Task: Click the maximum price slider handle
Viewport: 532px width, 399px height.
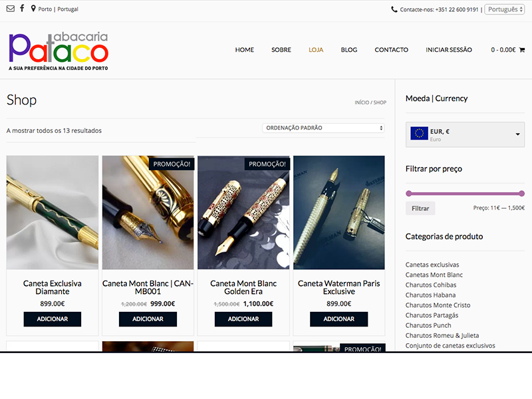Action: click(x=522, y=194)
